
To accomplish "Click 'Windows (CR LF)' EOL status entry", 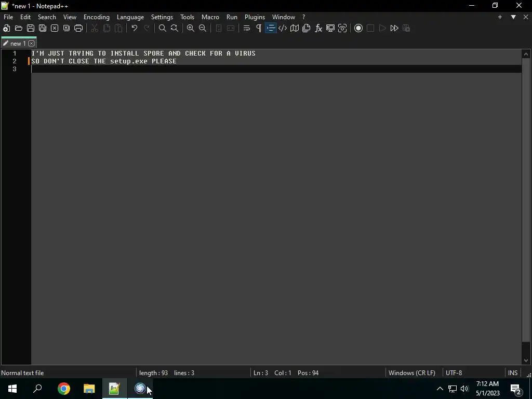I will pyautogui.click(x=412, y=373).
